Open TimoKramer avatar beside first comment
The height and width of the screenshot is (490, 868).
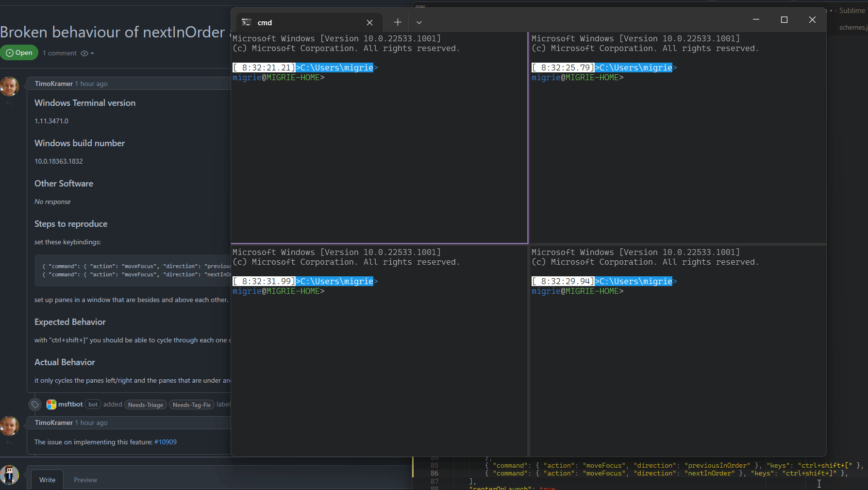(x=9, y=86)
